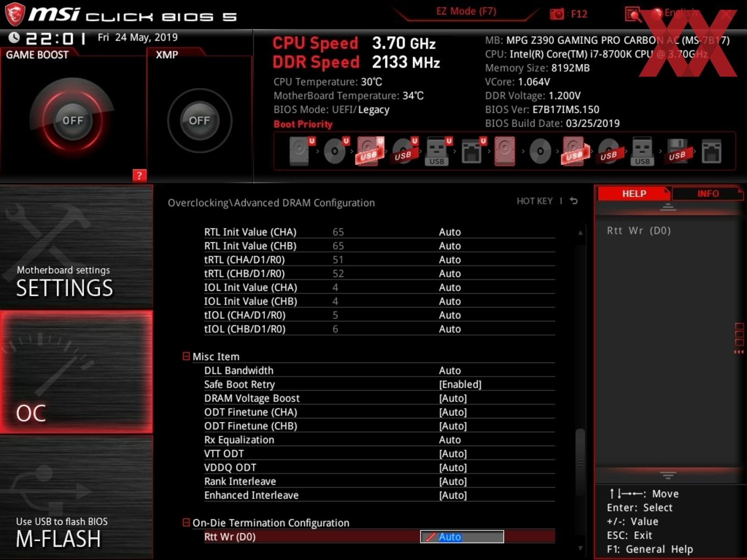The image size is (747, 560).
Task: Select the RTL Init Value (CHB) row label
Action: tap(250, 246)
